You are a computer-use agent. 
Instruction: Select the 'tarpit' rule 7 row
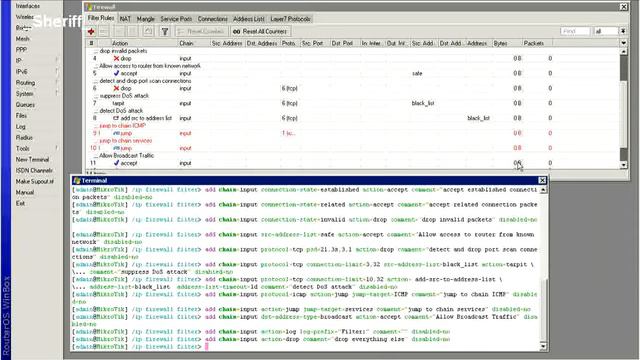coord(353,103)
